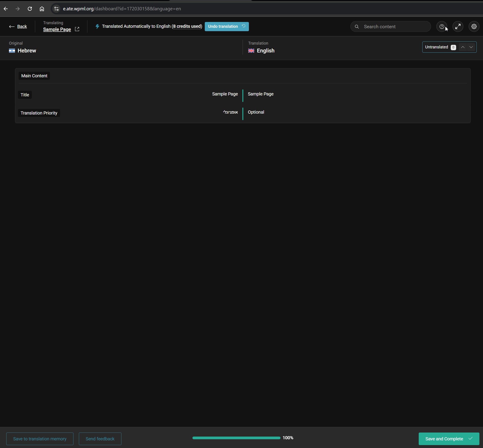Select the Optional translation segment
Viewport: 483px width, 448px height.
click(x=256, y=112)
